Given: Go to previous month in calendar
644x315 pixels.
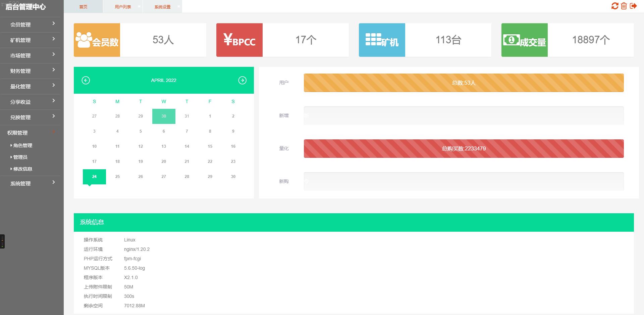Looking at the screenshot, I should (86, 80).
